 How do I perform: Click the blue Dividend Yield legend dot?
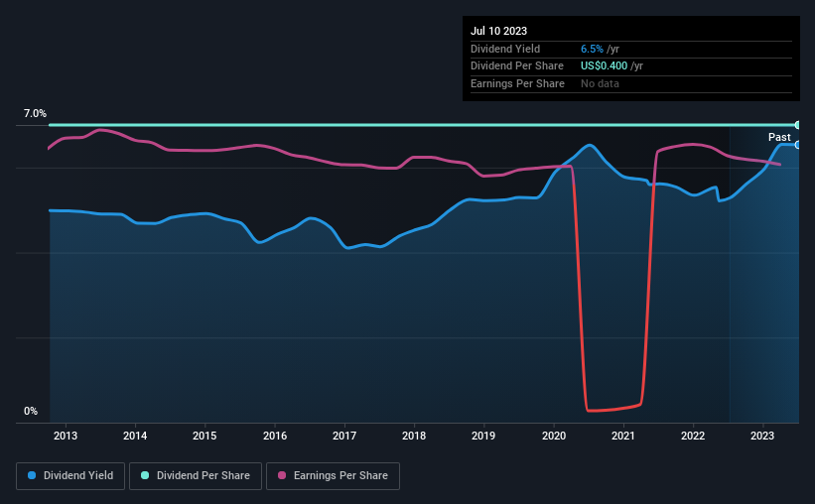click(x=32, y=475)
